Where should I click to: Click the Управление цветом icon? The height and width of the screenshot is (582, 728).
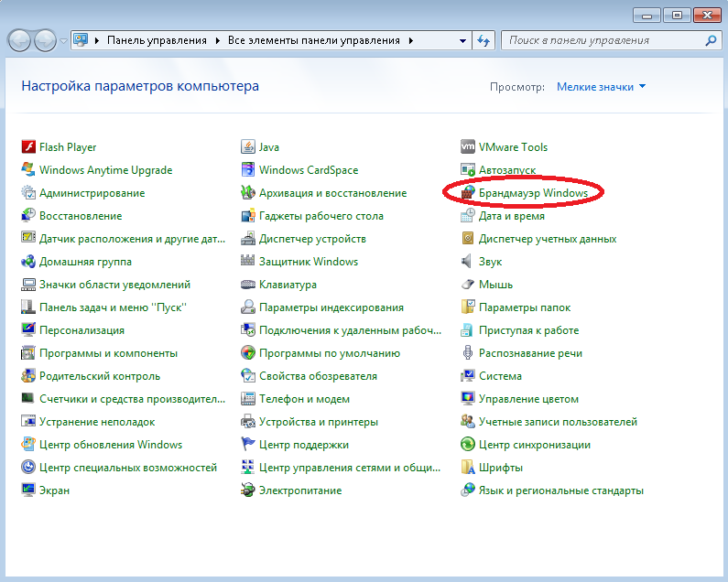[x=468, y=399]
